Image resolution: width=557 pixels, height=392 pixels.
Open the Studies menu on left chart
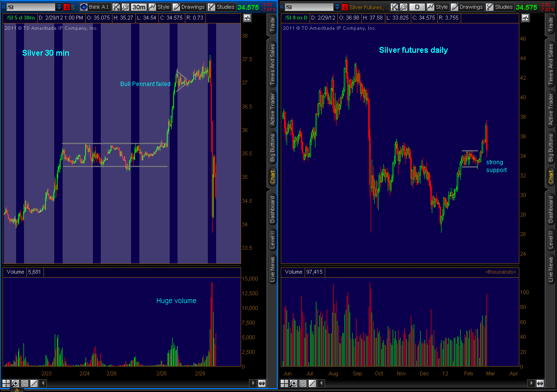[221, 7]
